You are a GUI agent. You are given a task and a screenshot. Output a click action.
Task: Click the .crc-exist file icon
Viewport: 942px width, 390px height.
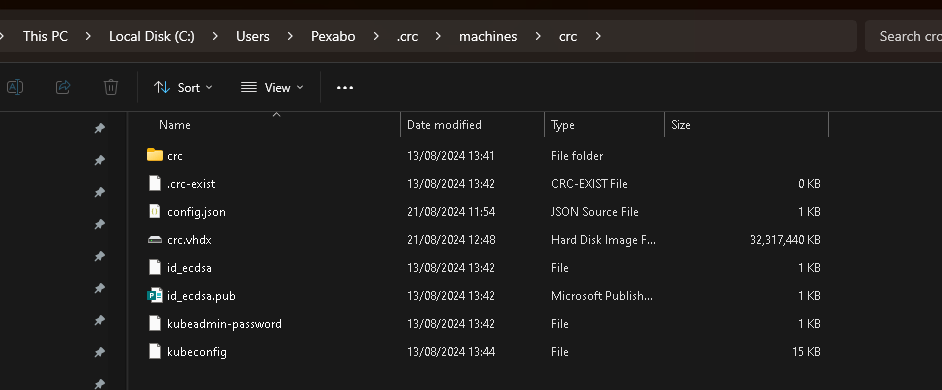click(155, 183)
